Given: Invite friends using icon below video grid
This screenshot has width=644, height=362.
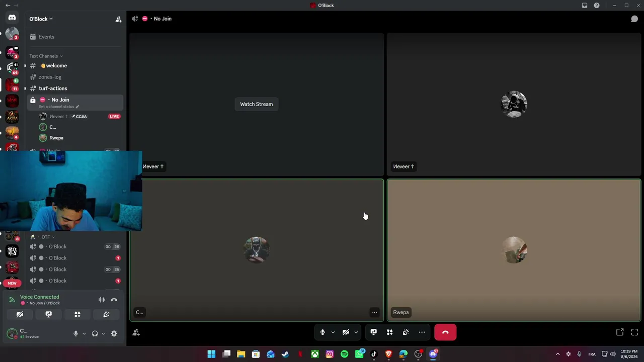Looking at the screenshot, I should 136,332.
